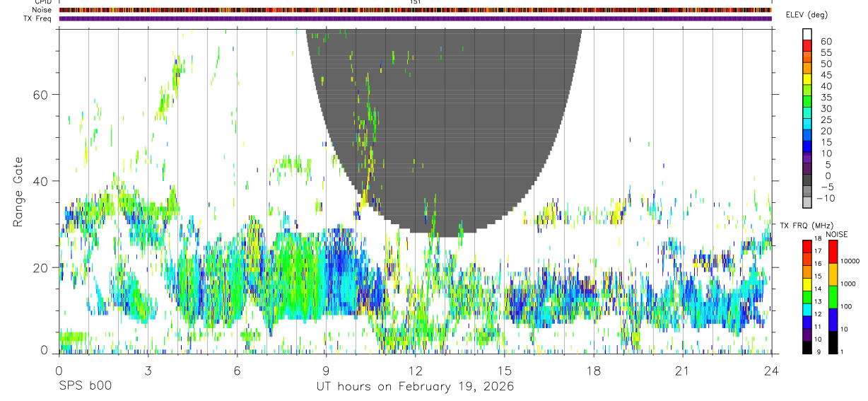Click the 24 tick label on the UT hours axis

(771, 371)
